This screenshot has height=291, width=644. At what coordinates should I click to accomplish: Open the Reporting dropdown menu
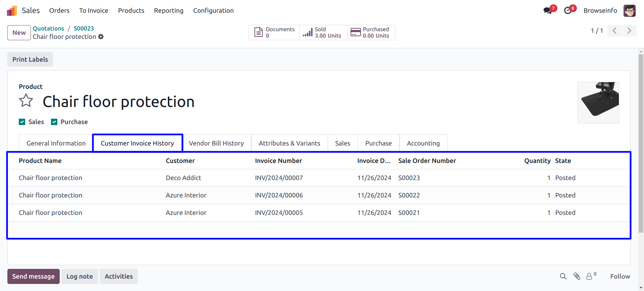click(169, 11)
